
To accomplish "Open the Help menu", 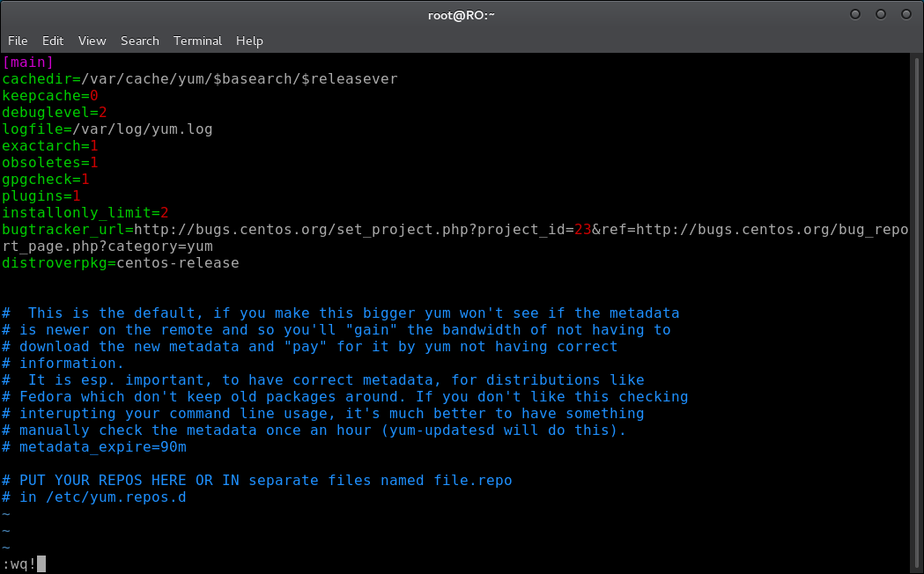I will coord(249,40).
